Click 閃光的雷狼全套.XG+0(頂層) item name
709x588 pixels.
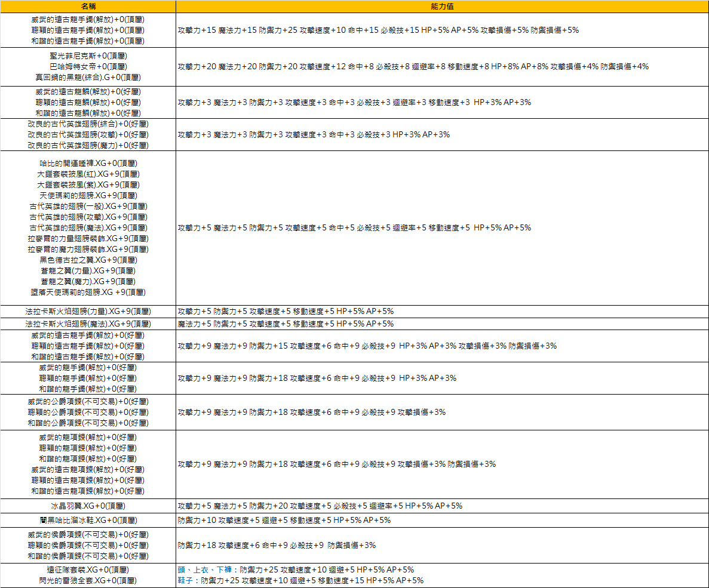point(88,580)
